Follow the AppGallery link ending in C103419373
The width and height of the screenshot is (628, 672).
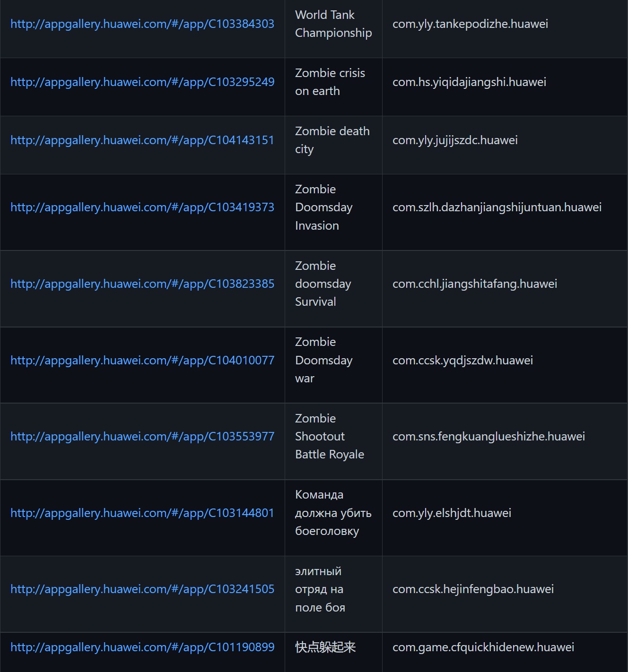pyautogui.click(x=142, y=207)
